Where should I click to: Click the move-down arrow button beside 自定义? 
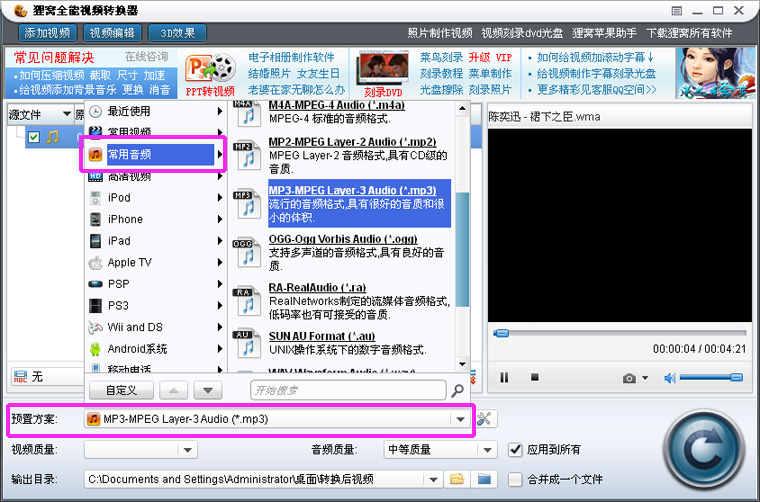click(208, 391)
